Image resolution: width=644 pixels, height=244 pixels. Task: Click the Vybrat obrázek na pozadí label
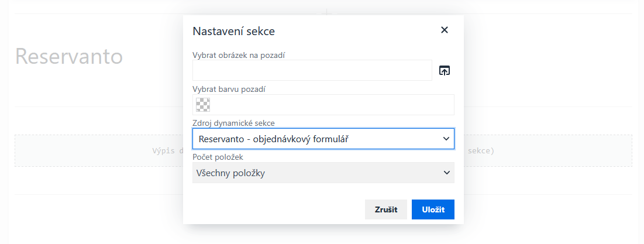pyautogui.click(x=242, y=55)
